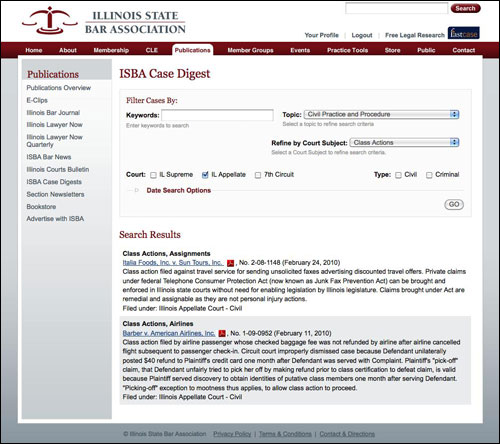This screenshot has height=444, width=500.
Task: Uncheck the IL Appellate checkbox
Action: (x=205, y=175)
